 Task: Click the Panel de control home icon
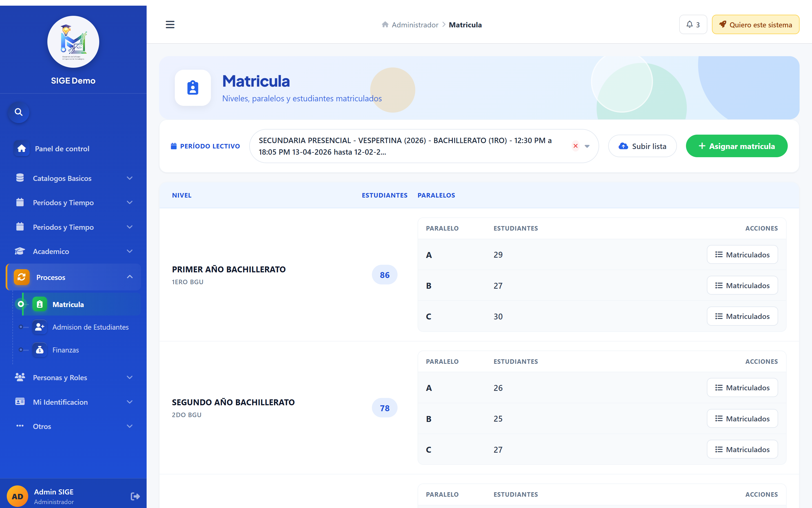point(21,148)
